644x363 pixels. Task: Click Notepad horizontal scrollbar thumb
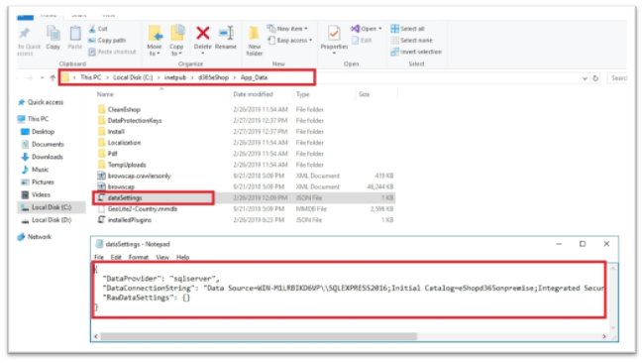point(259,336)
